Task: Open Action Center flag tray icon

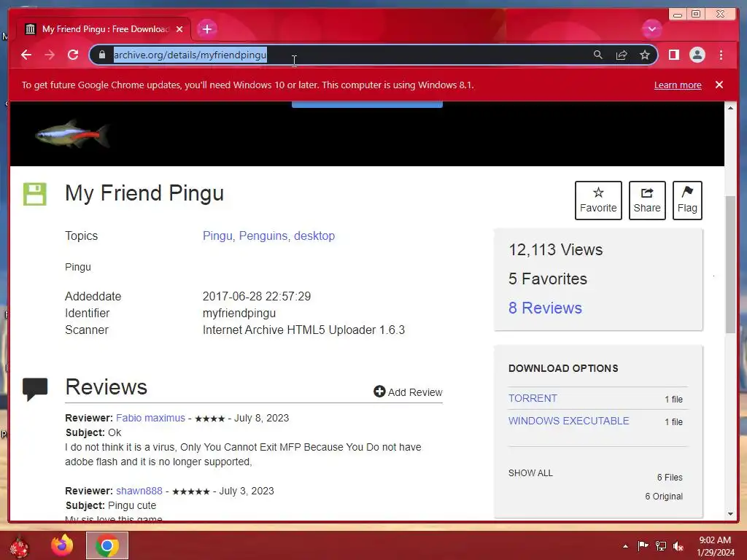Action: click(x=643, y=546)
